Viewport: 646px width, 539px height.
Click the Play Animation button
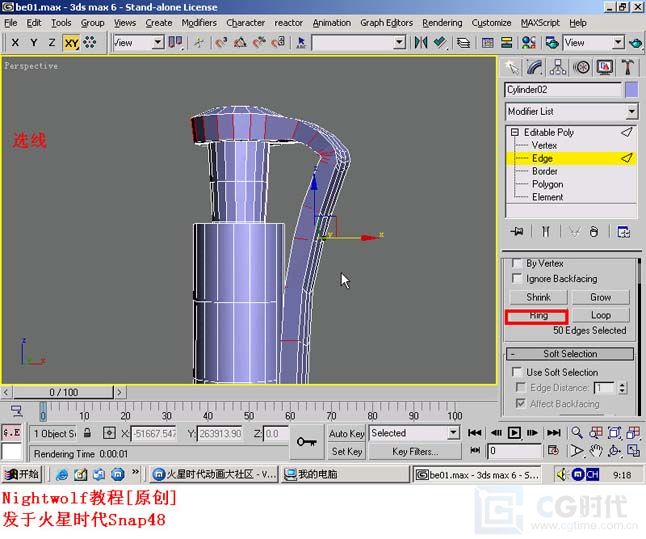514,433
